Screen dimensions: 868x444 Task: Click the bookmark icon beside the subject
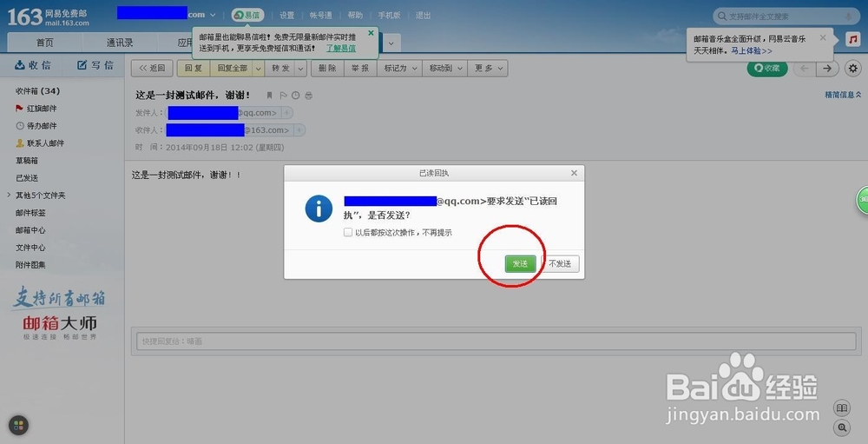tap(270, 96)
